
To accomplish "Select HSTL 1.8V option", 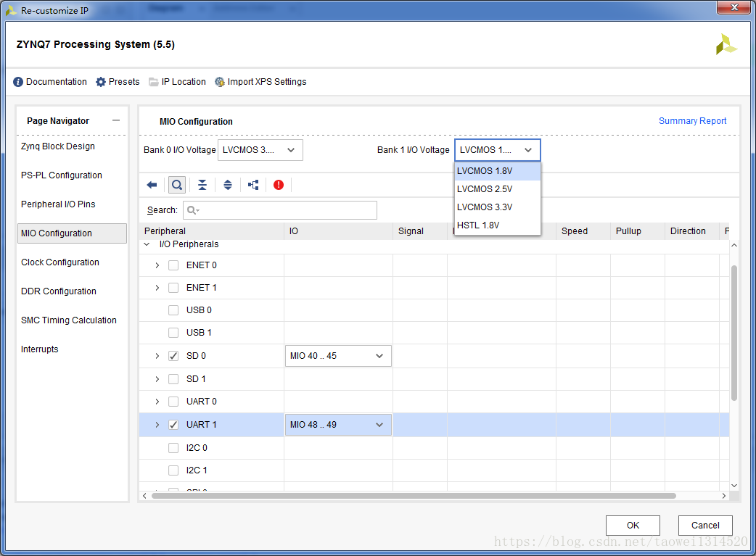I will click(x=498, y=225).
